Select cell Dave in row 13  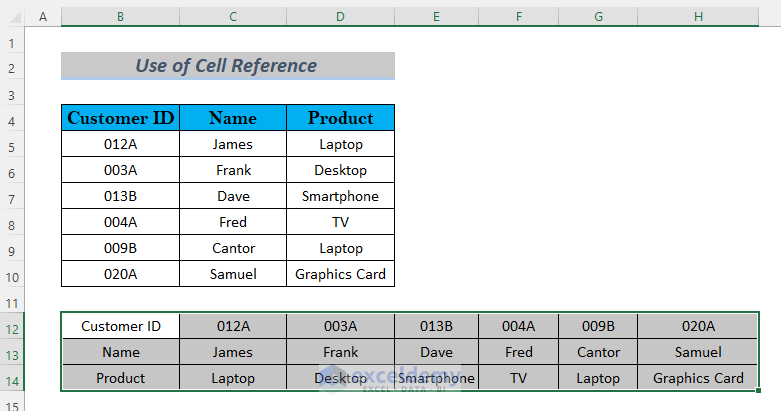436,352
